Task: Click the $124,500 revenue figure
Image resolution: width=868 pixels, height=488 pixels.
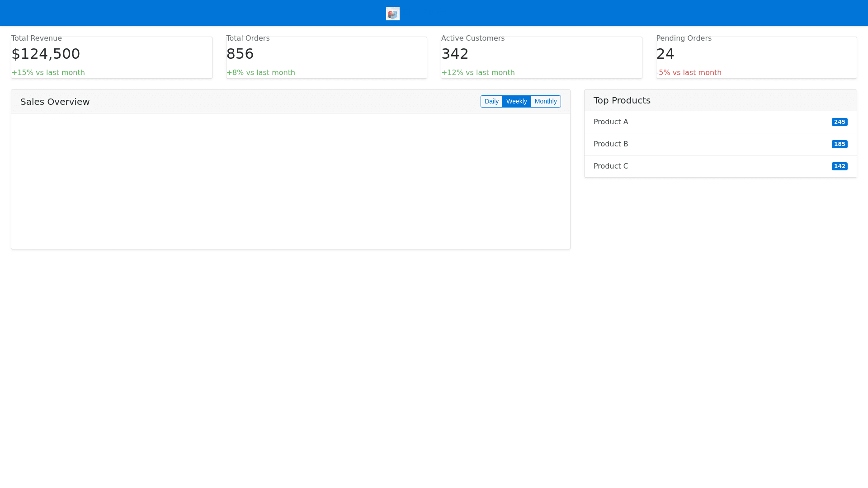Action: [46, 54]
